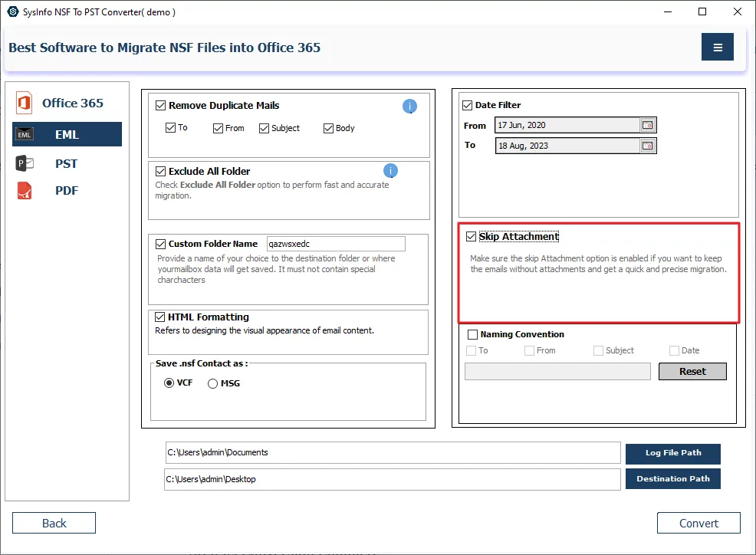Click the PDF file icon
The image size is (756, 555).
pyautogui.click(x=25, y=191)
